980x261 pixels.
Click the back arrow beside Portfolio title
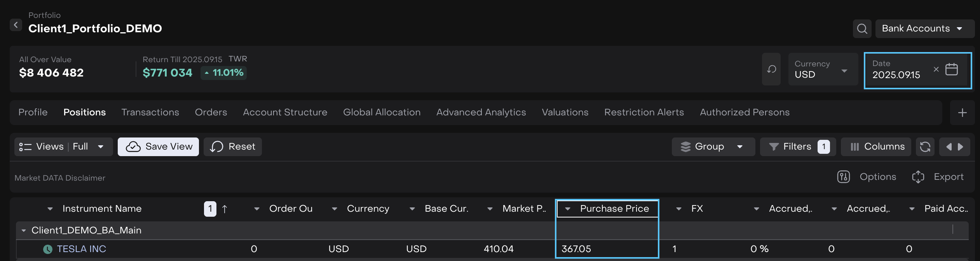[x=16, y=25]
